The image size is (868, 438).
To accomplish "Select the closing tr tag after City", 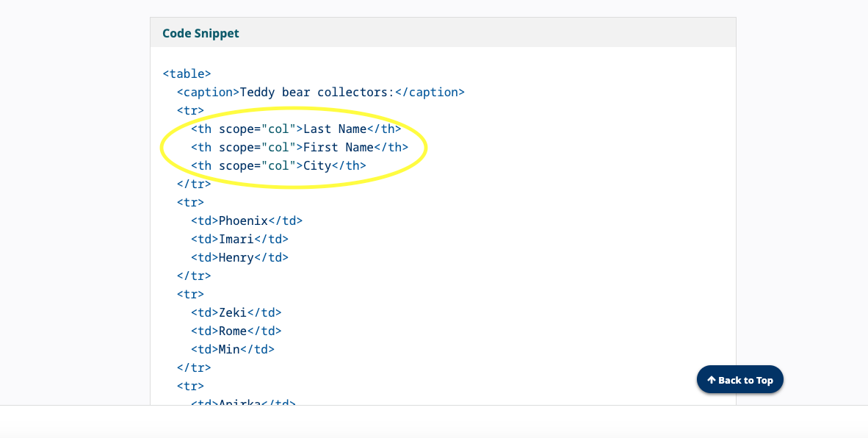I will [x=194, y=184].
